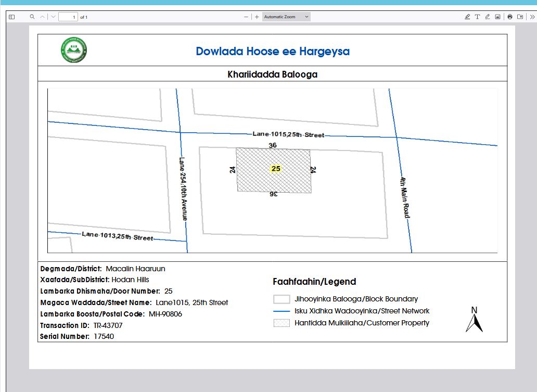Click the 'Serial Number:' label
Screen dimensions: 537x392
click(x=65, y=336)
